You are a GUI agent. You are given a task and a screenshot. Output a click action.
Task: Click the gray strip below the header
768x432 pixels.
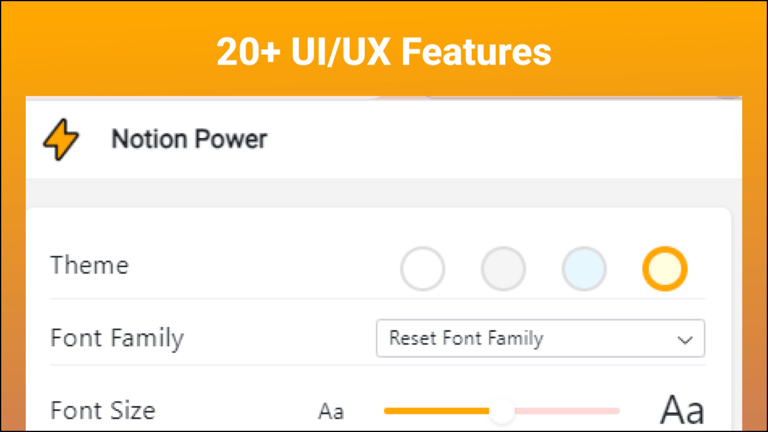tap(384, 193)
